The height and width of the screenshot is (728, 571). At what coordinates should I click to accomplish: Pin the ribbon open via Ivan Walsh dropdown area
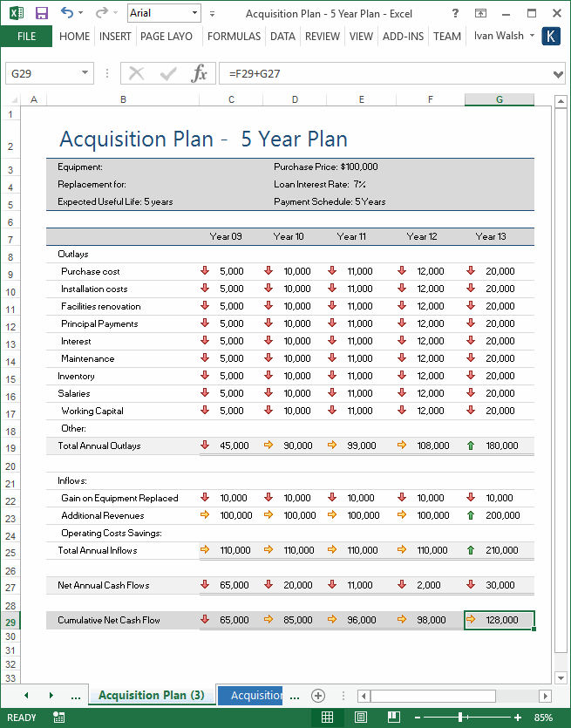tap(531, 37)
